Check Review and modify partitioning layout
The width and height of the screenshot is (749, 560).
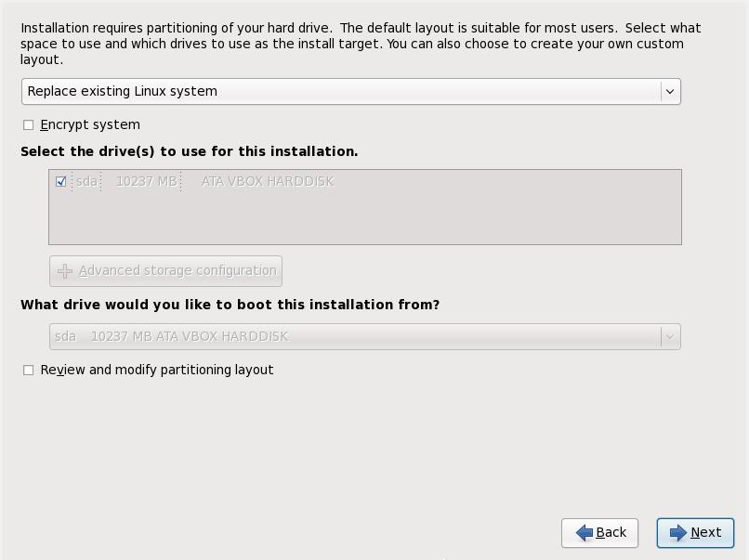pos(28,370)
